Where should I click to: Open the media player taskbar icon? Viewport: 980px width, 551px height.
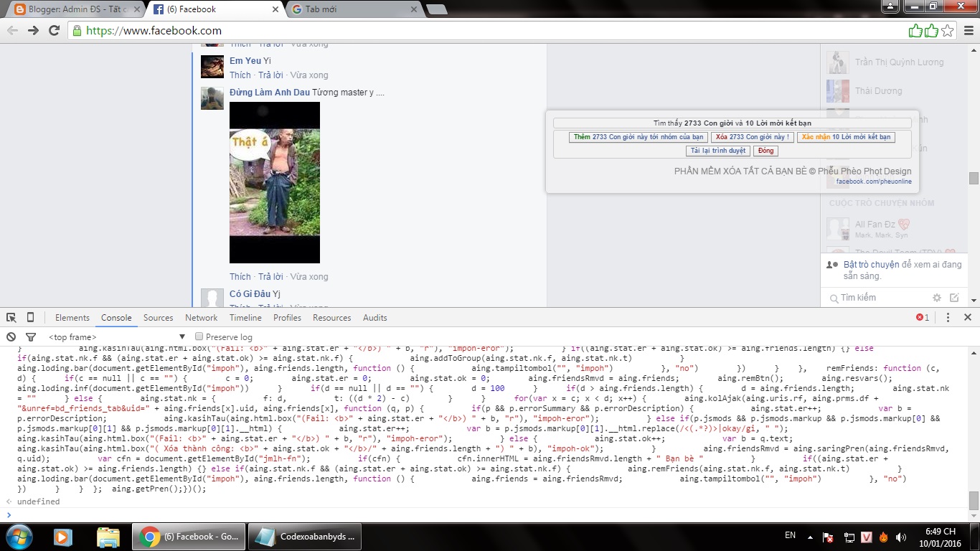click(x=62, y=536)
